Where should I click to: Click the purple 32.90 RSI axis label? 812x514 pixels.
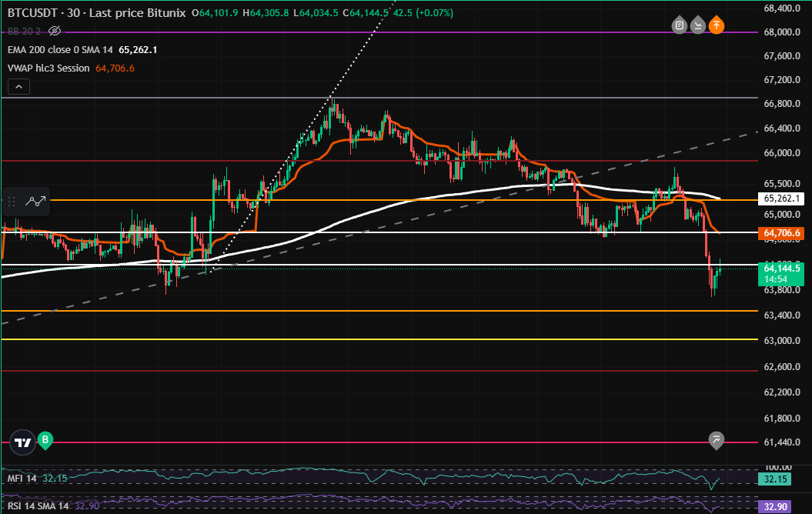[x=775, y=507]
